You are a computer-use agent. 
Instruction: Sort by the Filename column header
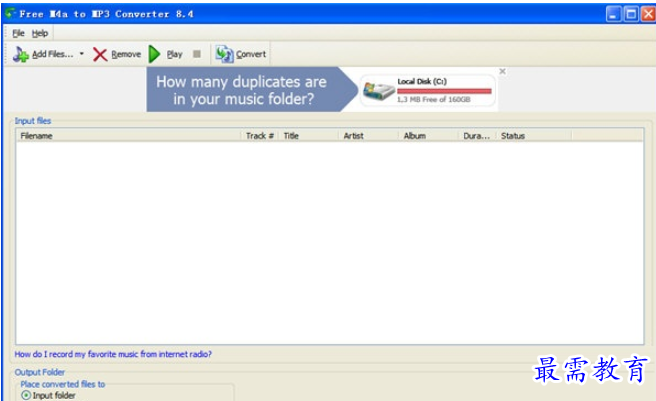[x=128, y=136]
